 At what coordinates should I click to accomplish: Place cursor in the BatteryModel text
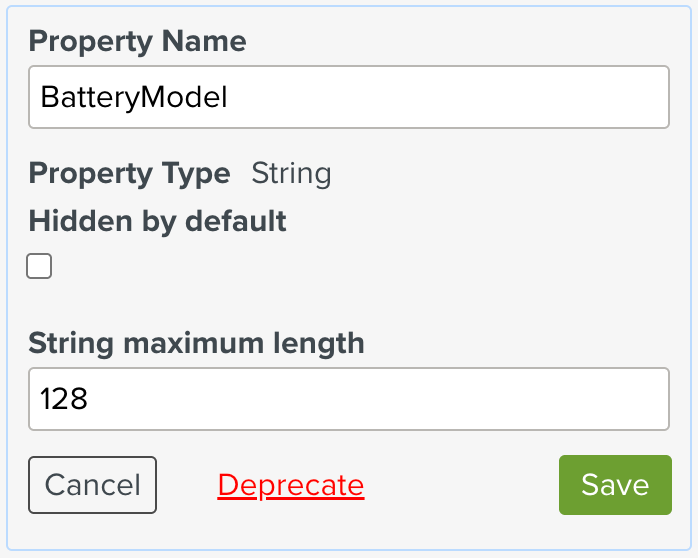click(134, 97)
